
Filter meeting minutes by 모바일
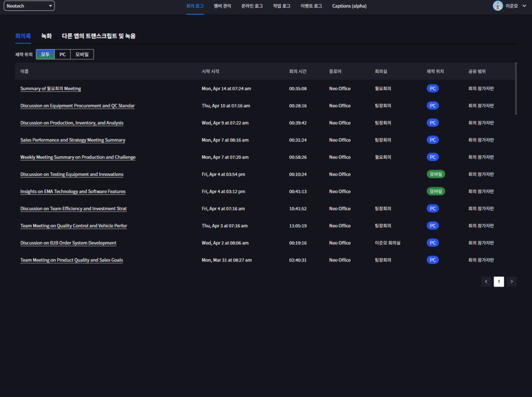pyautogui.click(x=82, y=54)
